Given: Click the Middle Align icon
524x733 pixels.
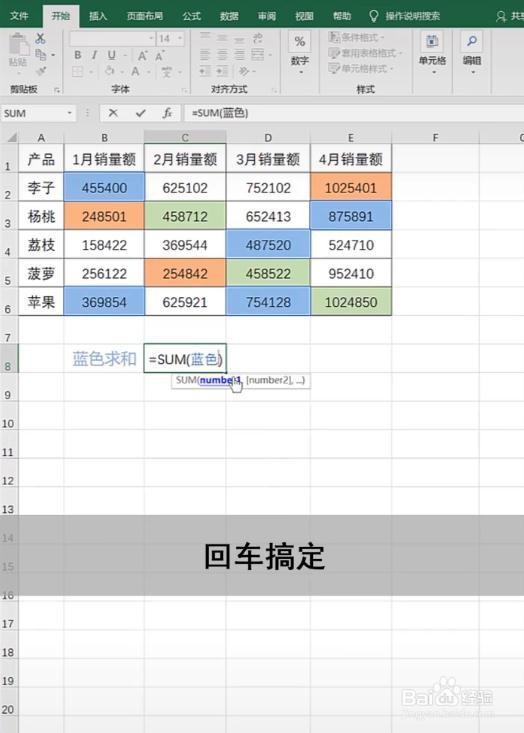Looking at the screenshot, I should click(x=222, y=37).
